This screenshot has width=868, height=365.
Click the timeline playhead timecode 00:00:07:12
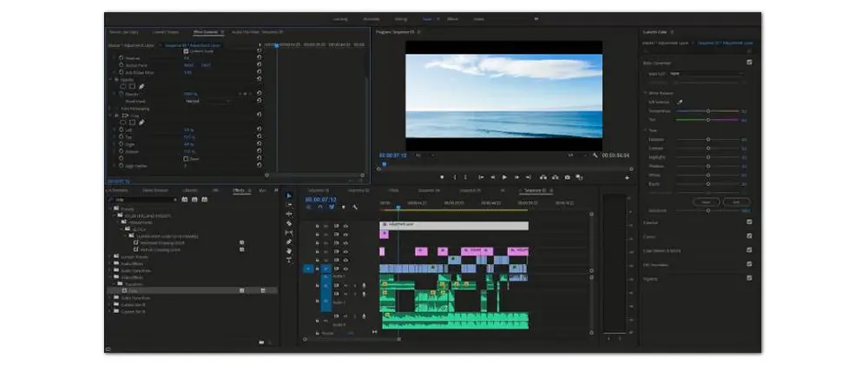tap(321, 199)
